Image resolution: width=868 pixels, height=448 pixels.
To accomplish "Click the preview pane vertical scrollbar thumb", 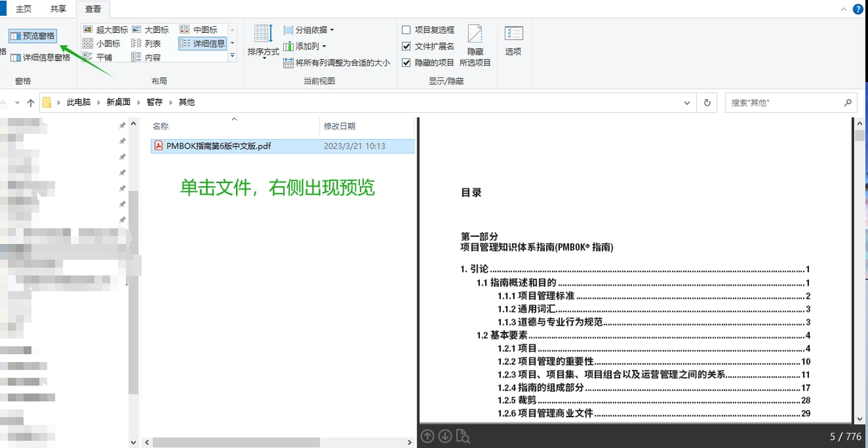I will pos(859,135).
